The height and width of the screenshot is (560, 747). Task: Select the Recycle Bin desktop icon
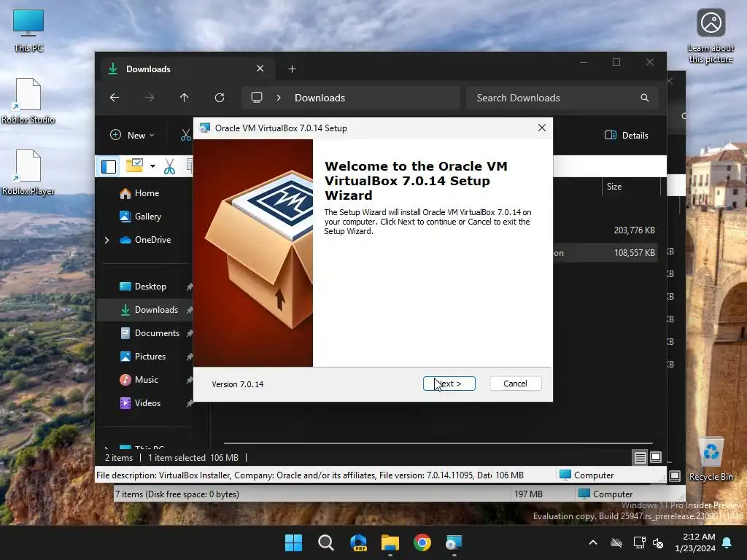point(711,459)
